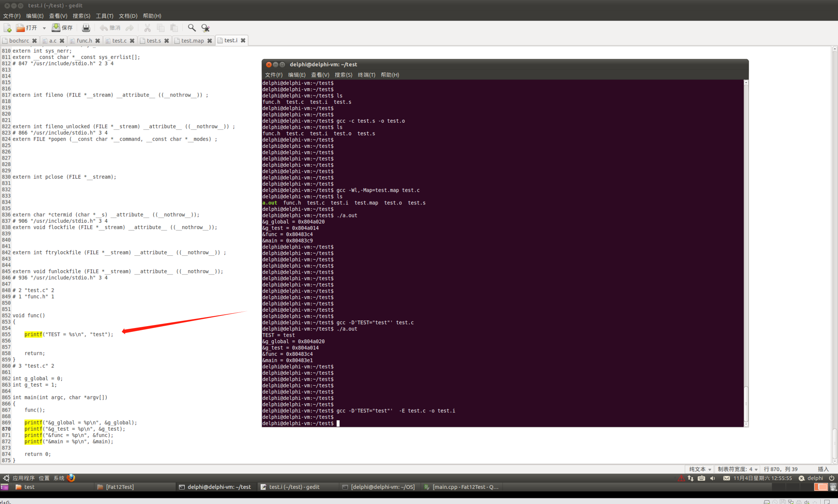
Task: Click the print icon in toolbar
Action: (86, 28)
